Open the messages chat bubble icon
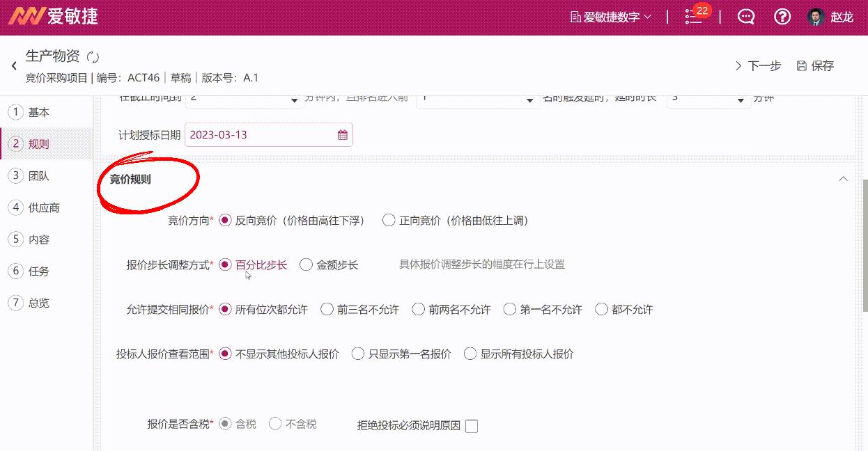The width and height of the screenshot is (868, 451). (x=745, y=16)
